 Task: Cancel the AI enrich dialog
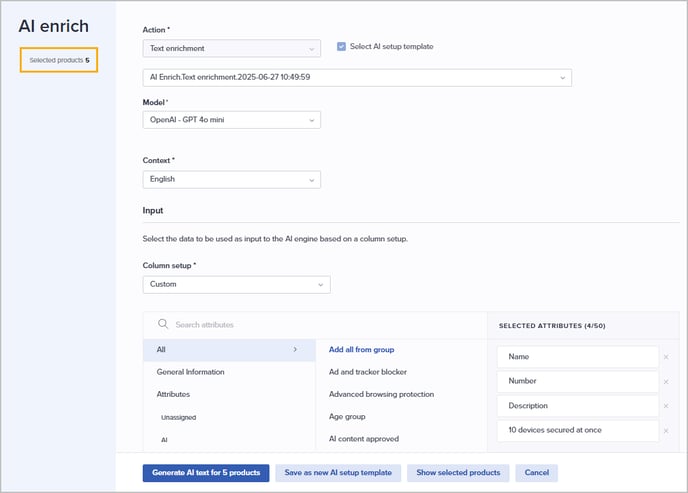(x=537, y=473)
